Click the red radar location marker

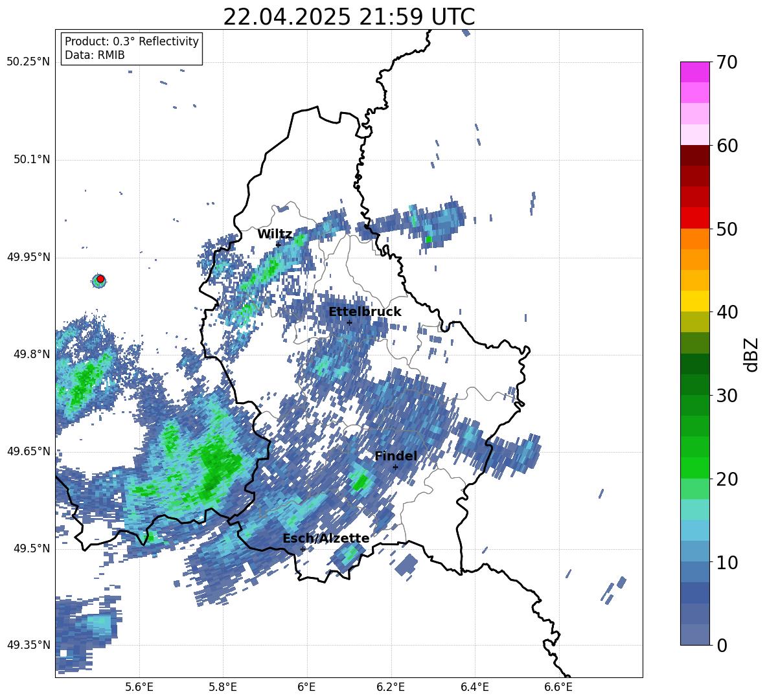[100, 279]
